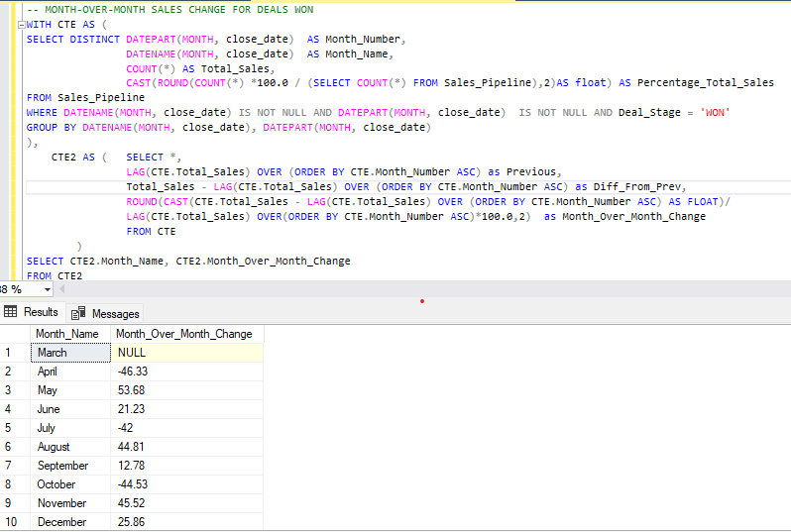Open the editor zoom percentage dropdown

coord(47,289)
